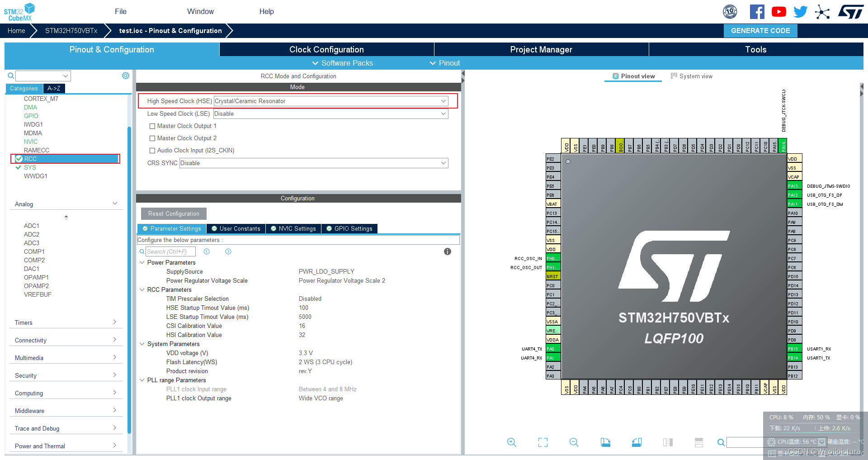Rotate the chip clockwise
This screenshot has height=460, width=868.
[605, 442]
